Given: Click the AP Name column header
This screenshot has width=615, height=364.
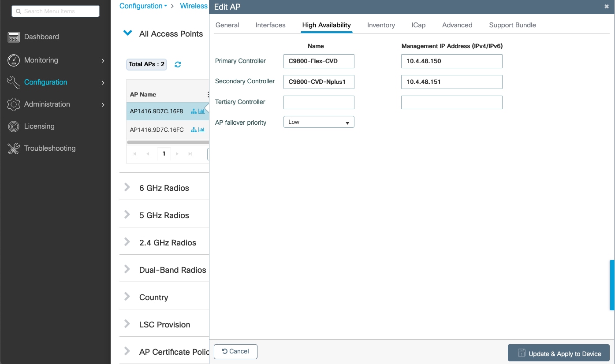Looking at the screenshot, I should pos(143,94).
